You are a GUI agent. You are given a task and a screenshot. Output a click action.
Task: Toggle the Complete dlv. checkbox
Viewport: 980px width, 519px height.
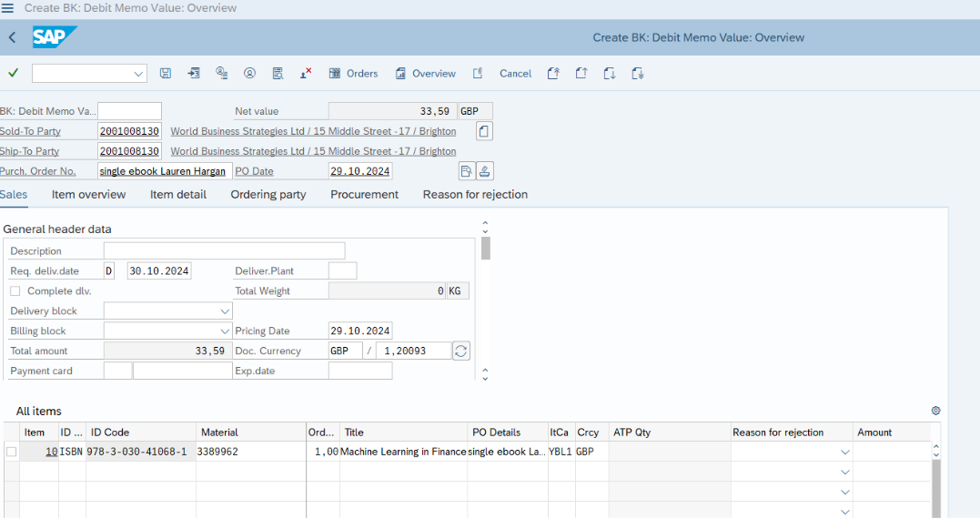coord(15,290)
